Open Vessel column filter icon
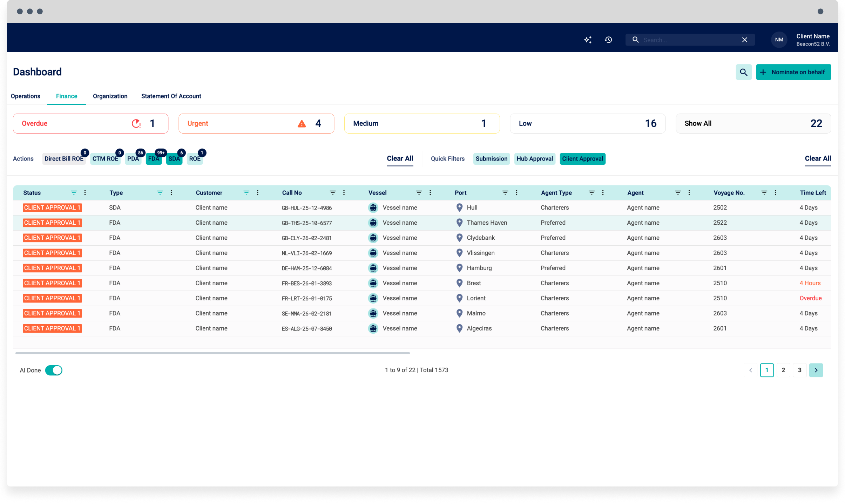This screenshot has height=504, width=845. pyautogui.click(x=419, y=193)
